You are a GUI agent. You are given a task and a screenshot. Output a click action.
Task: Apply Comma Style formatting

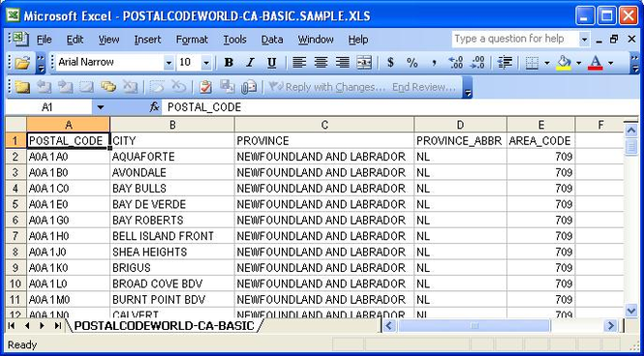[434, 62]
